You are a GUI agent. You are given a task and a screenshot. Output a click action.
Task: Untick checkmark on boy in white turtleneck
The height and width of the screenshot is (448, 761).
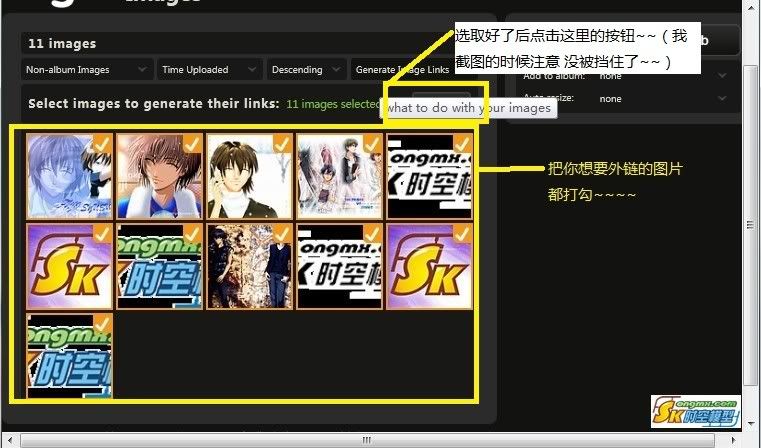pos(282,144)
